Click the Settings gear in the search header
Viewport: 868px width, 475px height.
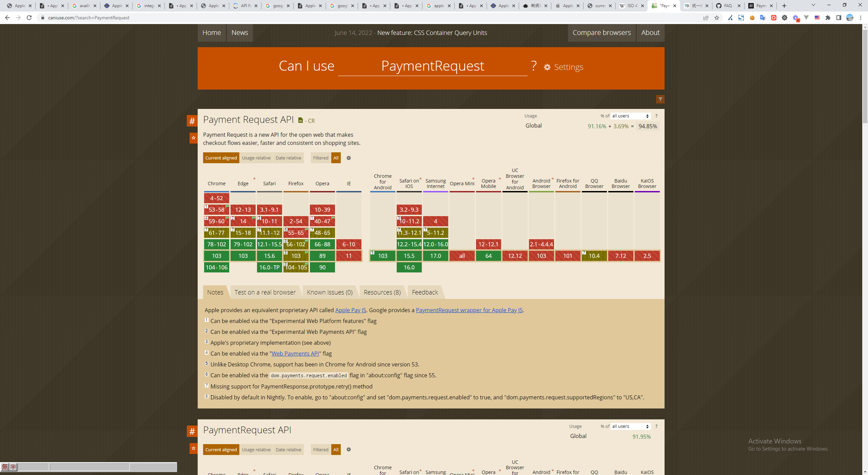(x=547, y=67)
